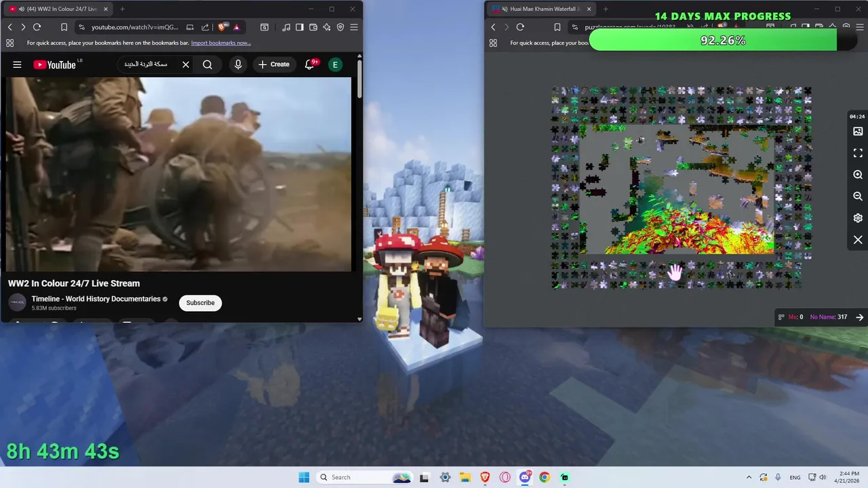Bookmark the YouTube page
Image resolution: width=868 pixels, height=488 pixels.
pyautogui.click(x=64, y=27)
